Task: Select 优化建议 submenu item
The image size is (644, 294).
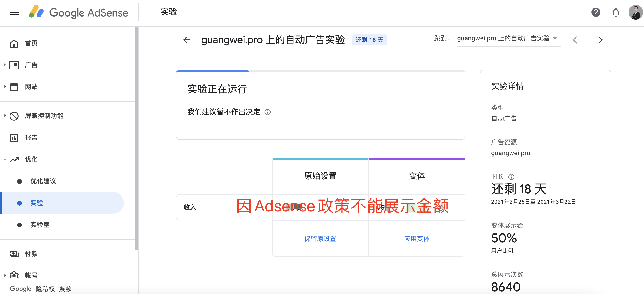Action: pyautogui.click(x=43, y=181)
